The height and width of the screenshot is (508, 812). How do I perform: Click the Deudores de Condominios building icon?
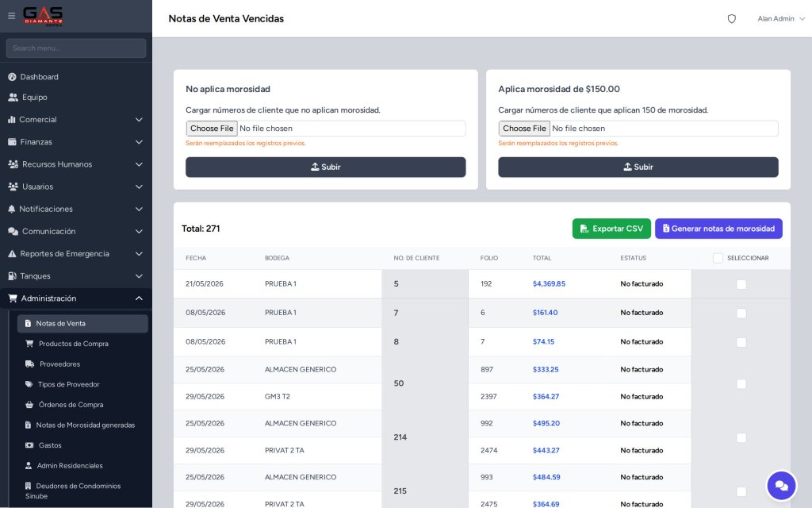point(28,486)
